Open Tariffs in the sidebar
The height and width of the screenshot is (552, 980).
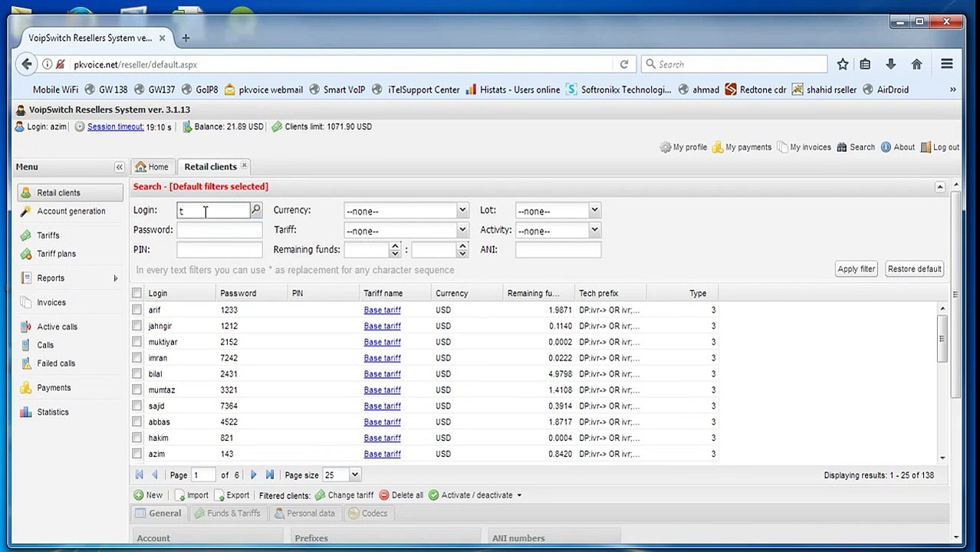[x=70, y=235]
